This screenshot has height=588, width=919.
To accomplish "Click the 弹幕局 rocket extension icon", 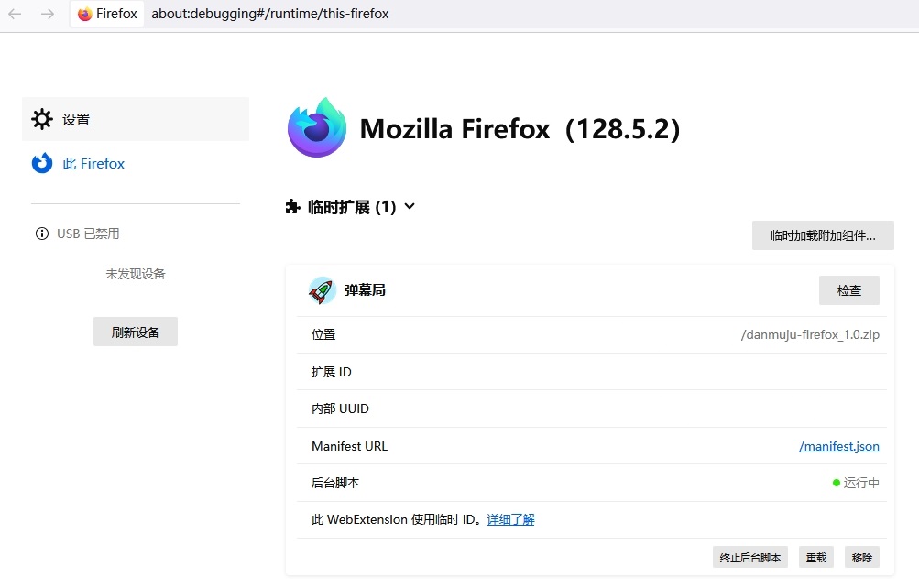I will 322,290.
